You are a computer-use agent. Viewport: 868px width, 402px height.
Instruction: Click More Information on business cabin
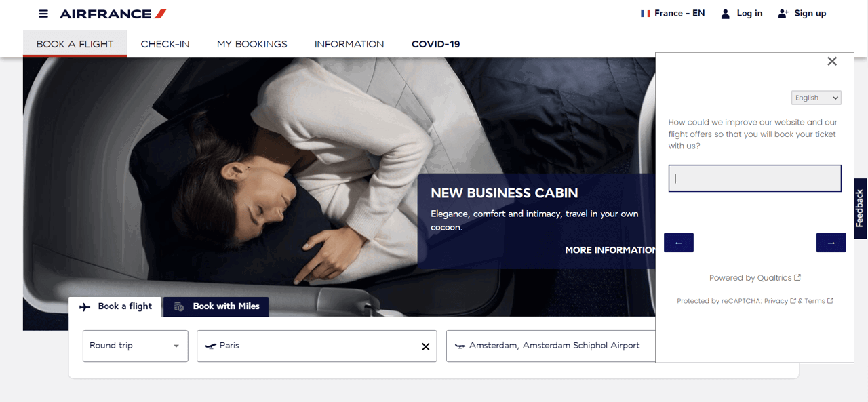click(610, 250)
